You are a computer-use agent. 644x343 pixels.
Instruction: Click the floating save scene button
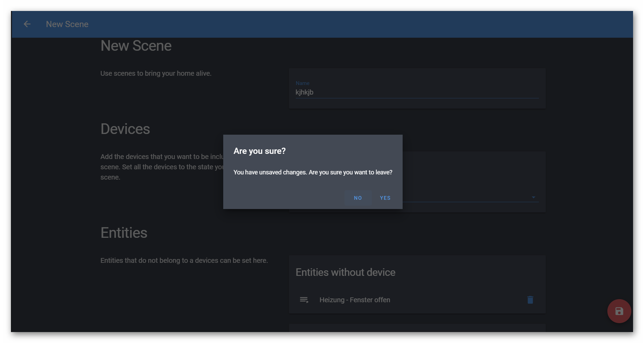[x=619, y=311]
